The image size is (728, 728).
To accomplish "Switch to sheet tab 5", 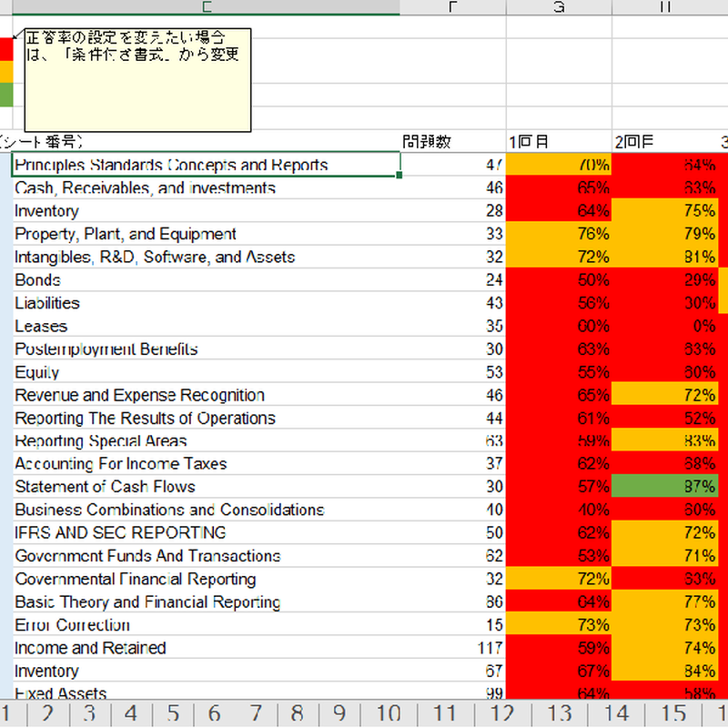I will [x=172, y=713].
